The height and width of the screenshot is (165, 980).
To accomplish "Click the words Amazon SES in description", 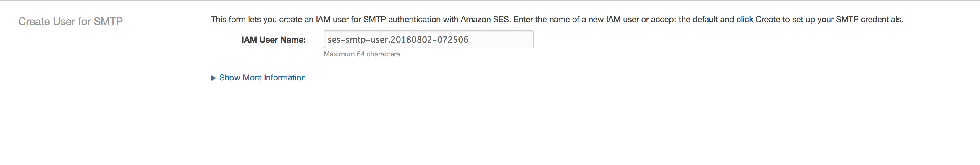I will tap(485, 20).
